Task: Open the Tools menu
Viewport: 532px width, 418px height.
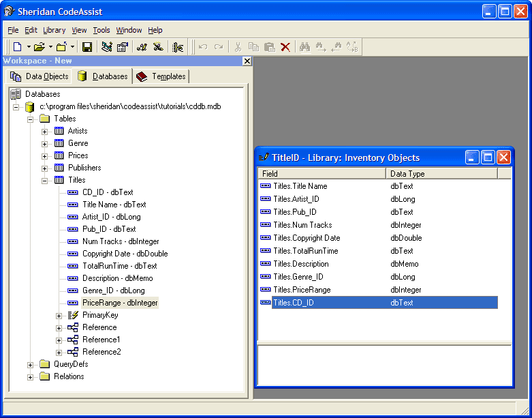Action: (x=101, y=30)
